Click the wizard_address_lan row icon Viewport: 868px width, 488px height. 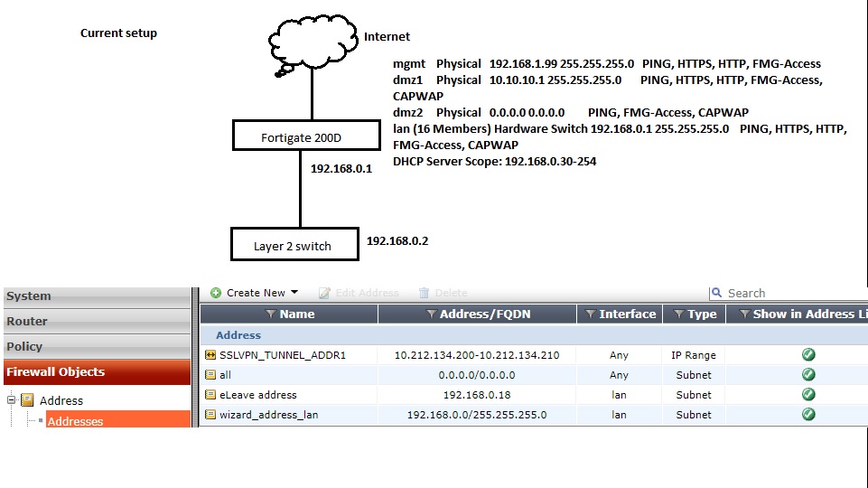tap(210, 414)
